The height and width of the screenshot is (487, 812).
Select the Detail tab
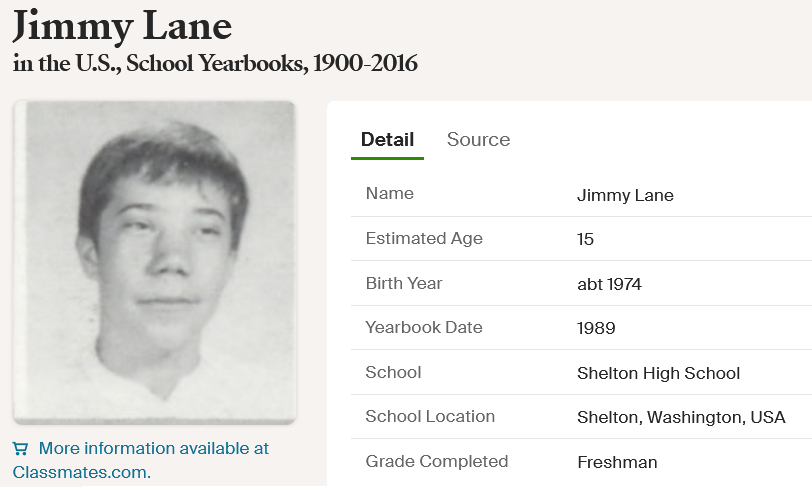[x=387, y=140]
